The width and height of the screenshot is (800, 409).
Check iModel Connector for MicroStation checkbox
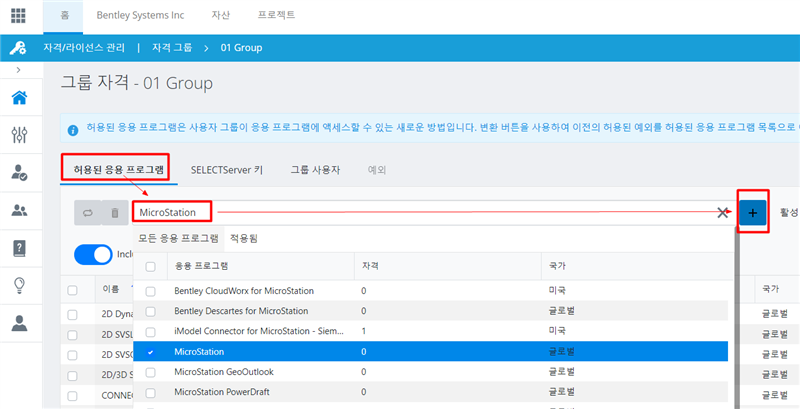click(151, 331)
